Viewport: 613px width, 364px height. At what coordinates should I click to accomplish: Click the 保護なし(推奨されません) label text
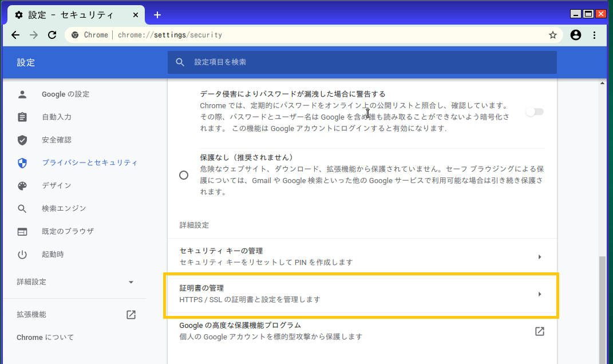(x=246, y=157)
